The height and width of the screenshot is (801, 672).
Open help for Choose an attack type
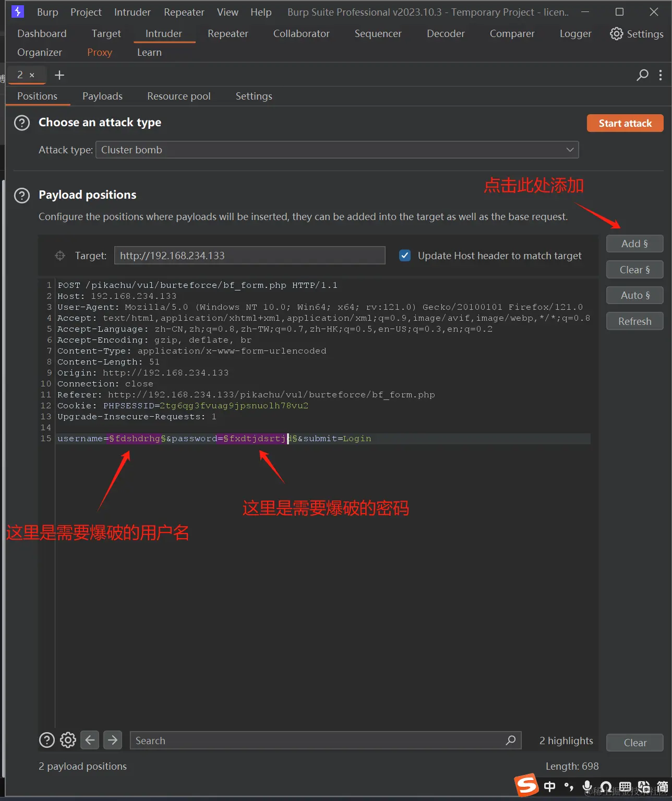coord(22,123)
